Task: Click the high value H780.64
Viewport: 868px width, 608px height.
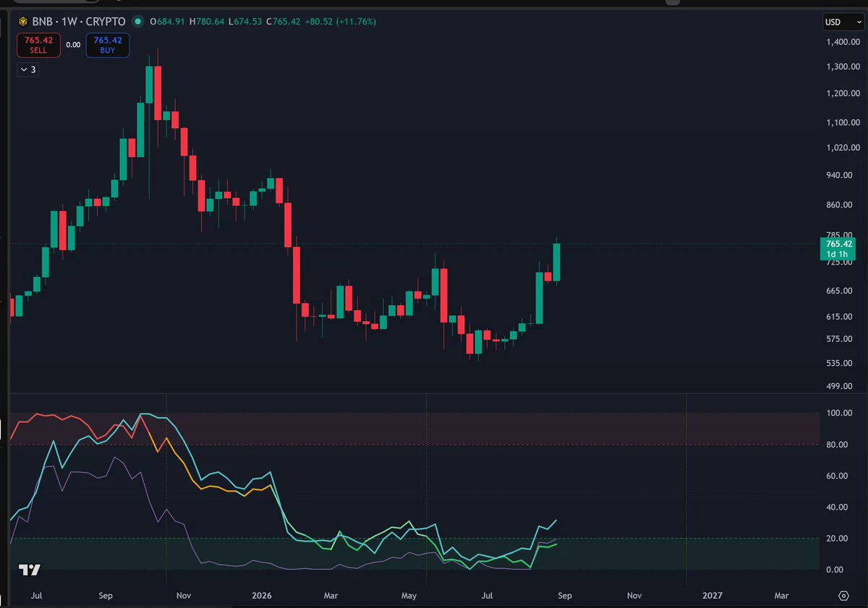Action: [207, 22]
